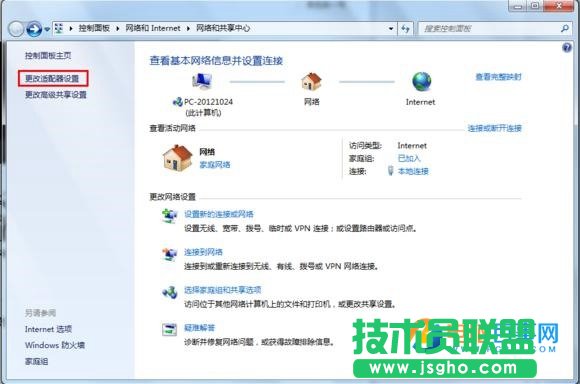580x384 pixels.
Task: Click the 访问类型 Internet value text
Action: coord(412,146)
